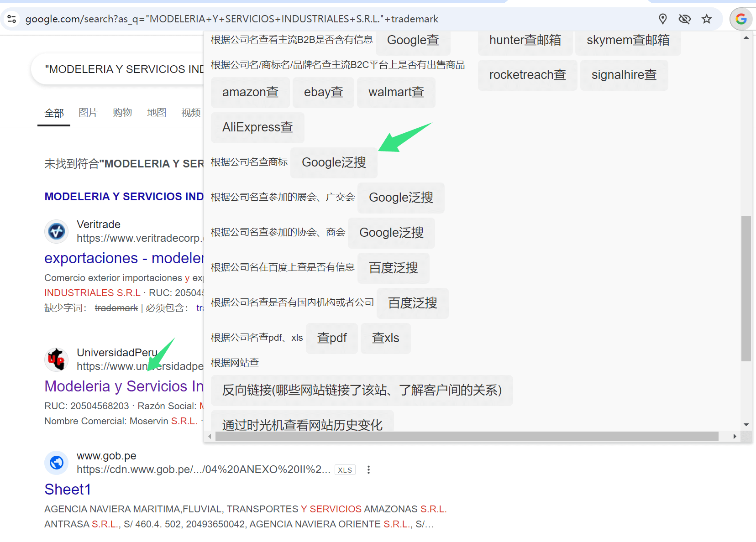Click the popup horizontal scroll right arrow
Image resolution: width=756 pixels, height=542 pixels.
pos(735,437)
